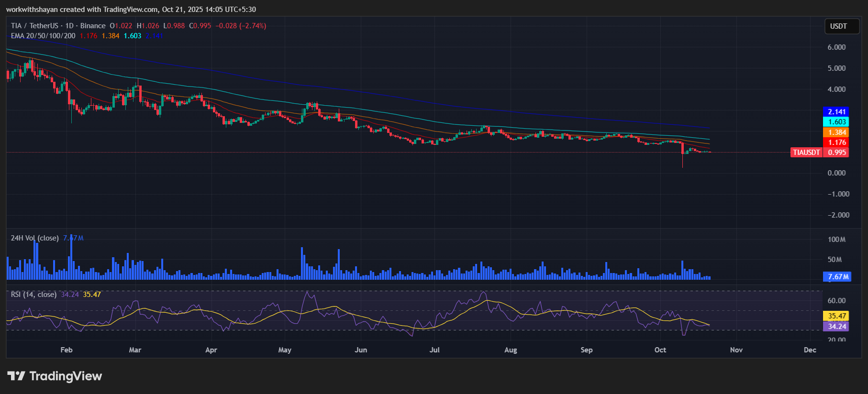Click the TradingView logo icon
The image size is (868, 394).
pyautogui.click(x=16, y=376)
